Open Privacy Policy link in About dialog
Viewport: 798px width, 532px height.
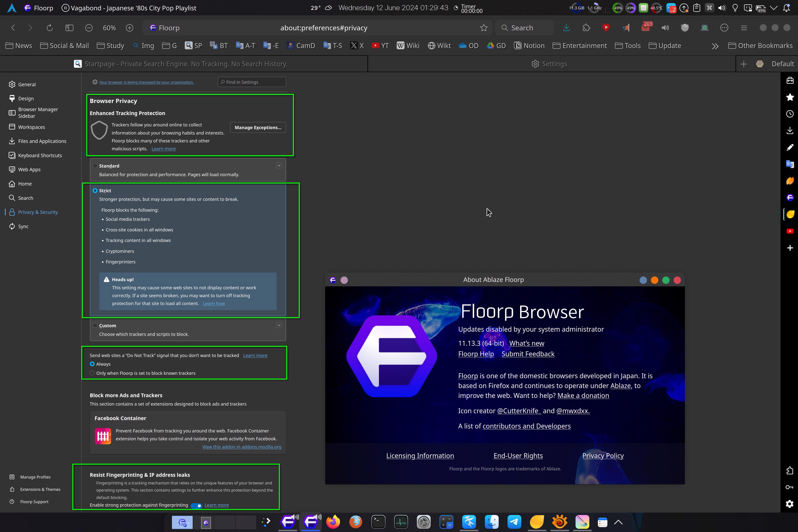603,456
